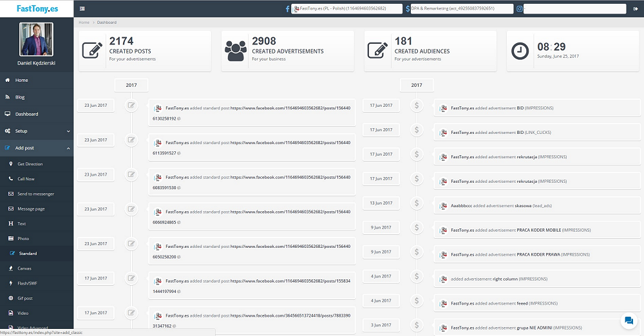
Task: Click edit timeline icon for post 6130258192
Action: [131, 106]
